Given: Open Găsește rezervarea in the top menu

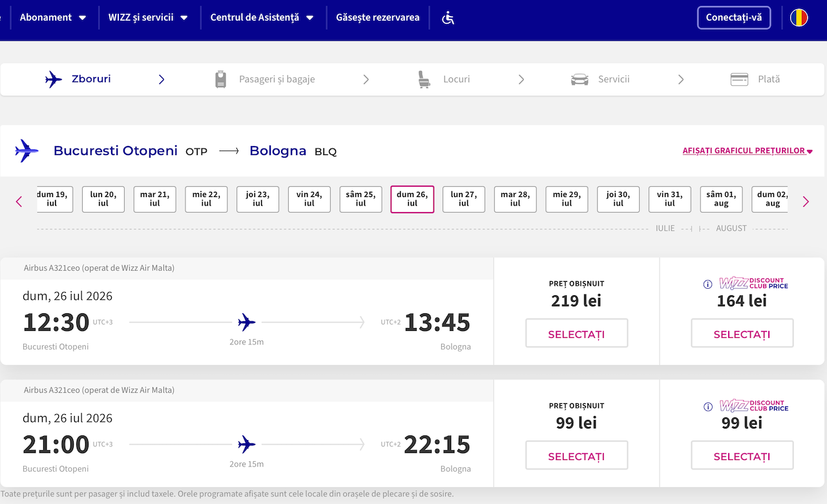Looking at the screenshot, I should pos(378,17).
